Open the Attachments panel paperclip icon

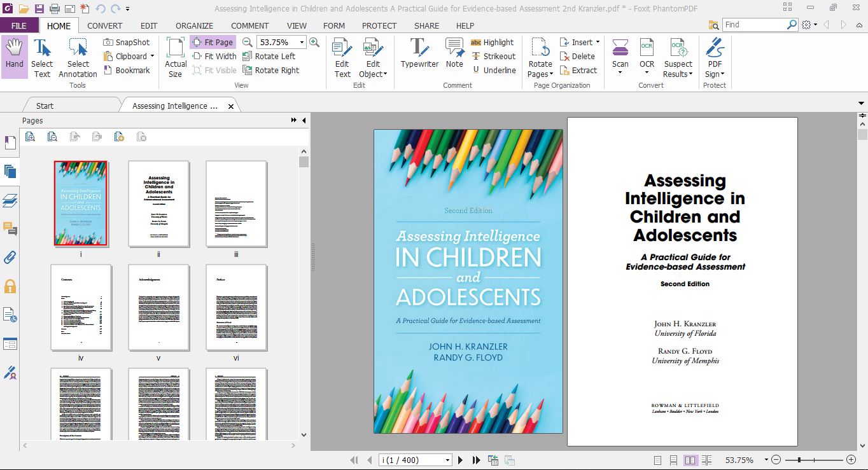click(10, 258)
